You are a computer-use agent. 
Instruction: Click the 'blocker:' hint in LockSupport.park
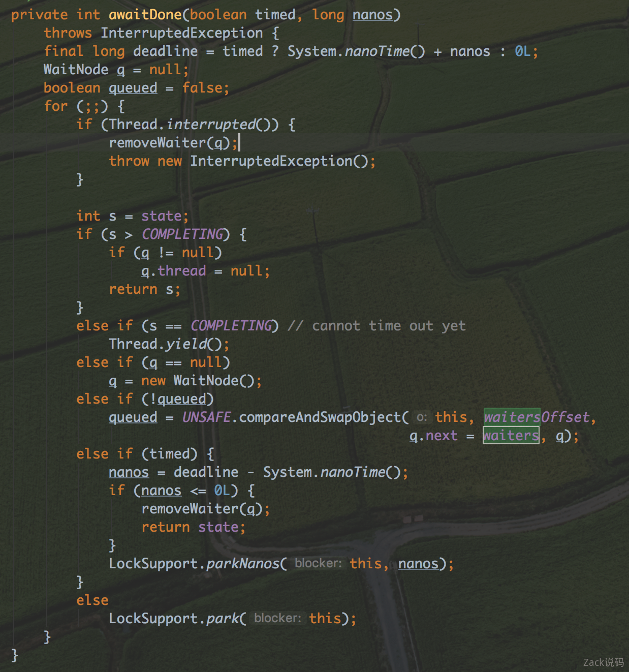(x=277, y=618)
